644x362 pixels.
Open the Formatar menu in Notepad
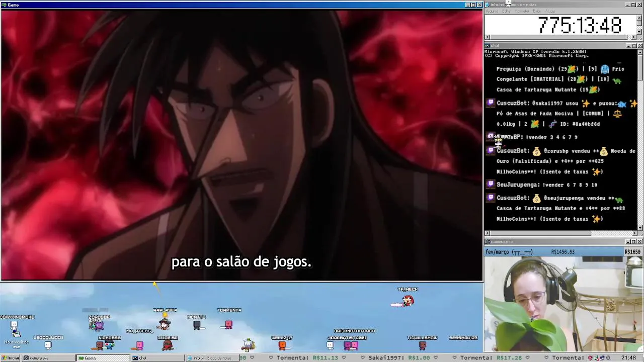(x=522, y=11)
